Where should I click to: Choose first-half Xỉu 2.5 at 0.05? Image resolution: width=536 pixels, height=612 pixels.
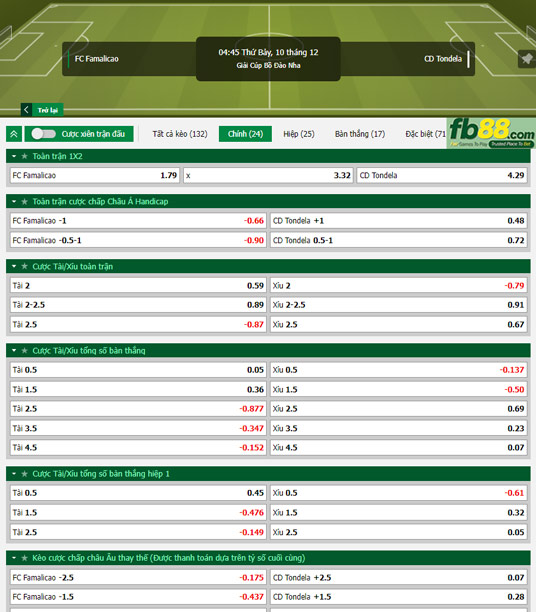pyautogui.click(x=398, y=532)
